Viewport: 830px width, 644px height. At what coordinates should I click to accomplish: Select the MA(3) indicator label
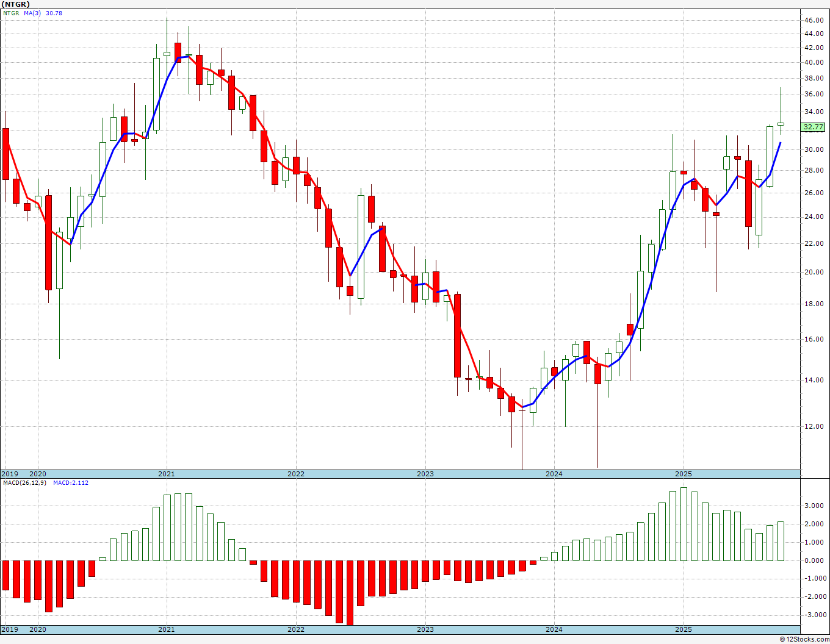[x=32, y=13]
